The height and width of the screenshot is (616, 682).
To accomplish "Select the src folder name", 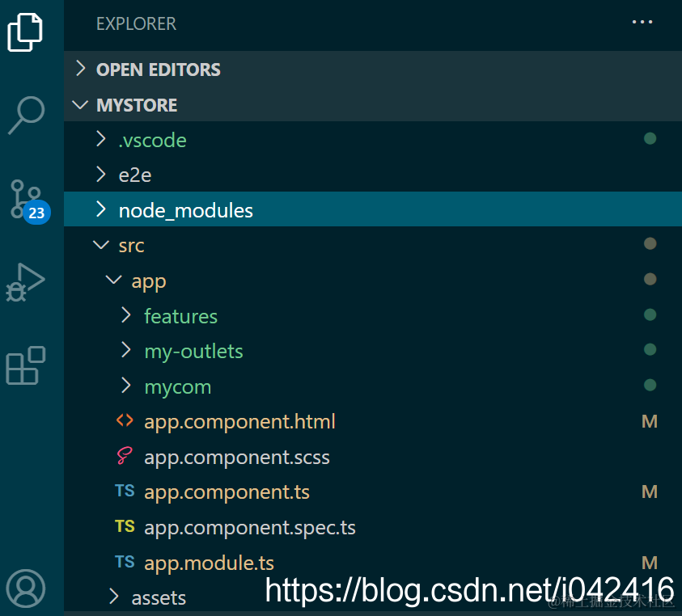I will point(131,246).
